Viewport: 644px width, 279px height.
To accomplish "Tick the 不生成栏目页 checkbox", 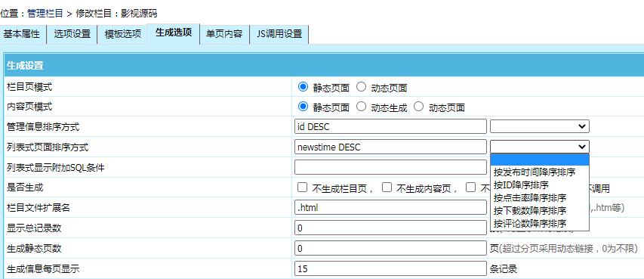I will pyautogui.click(x=302, y=188).
